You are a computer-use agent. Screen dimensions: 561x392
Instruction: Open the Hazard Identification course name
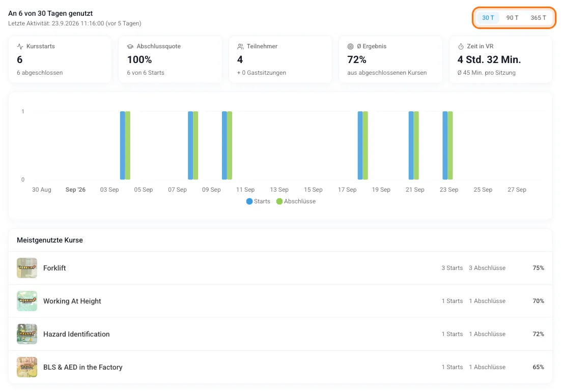point(76,334)
